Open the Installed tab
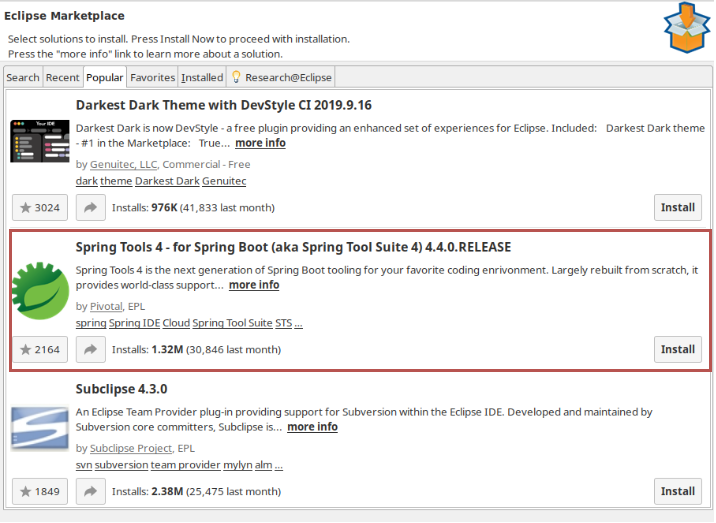Screen dimensions: 716x523 click(202, 78)
